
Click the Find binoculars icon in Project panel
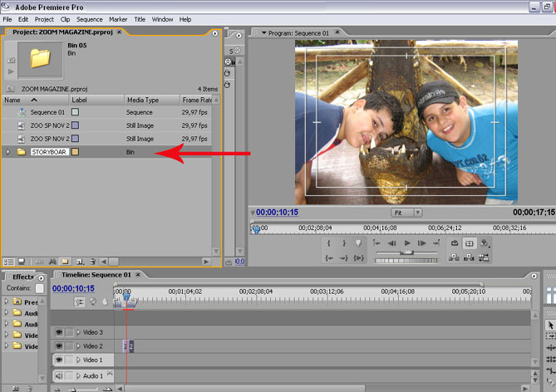[x=52, y=262]
